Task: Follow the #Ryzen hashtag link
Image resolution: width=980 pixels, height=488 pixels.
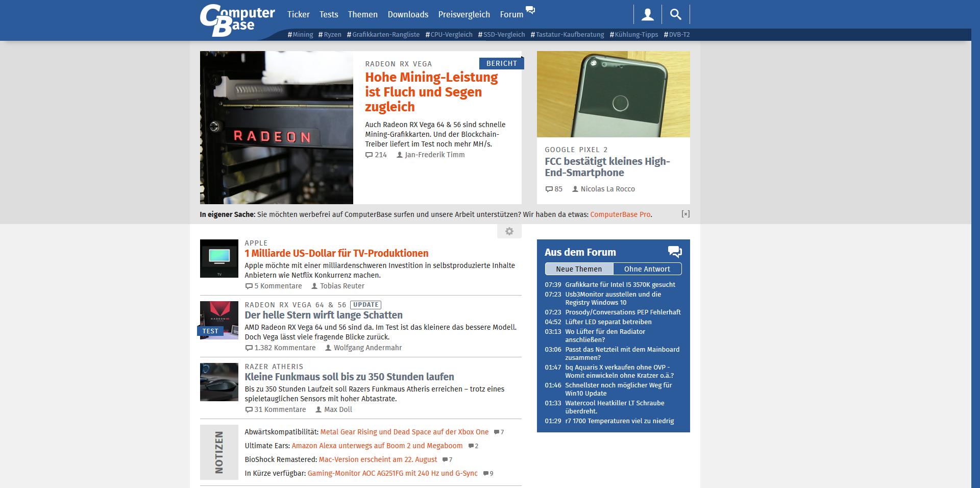Action: [330, 35]
